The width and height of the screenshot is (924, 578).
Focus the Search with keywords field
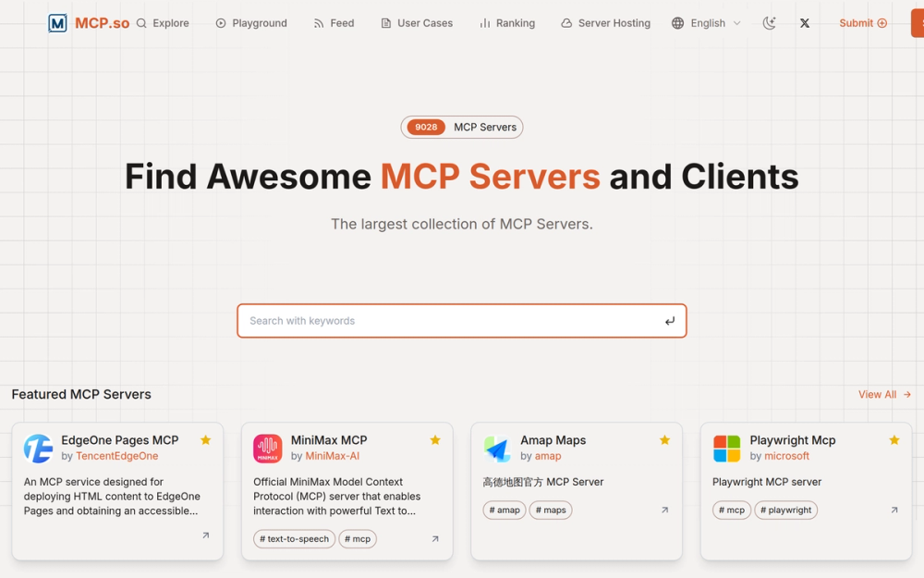point(461,321)
